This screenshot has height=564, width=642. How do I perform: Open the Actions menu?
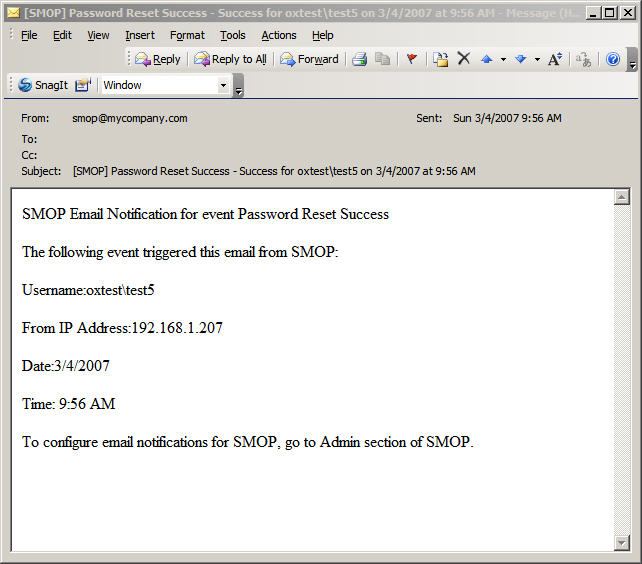[279, 36]
